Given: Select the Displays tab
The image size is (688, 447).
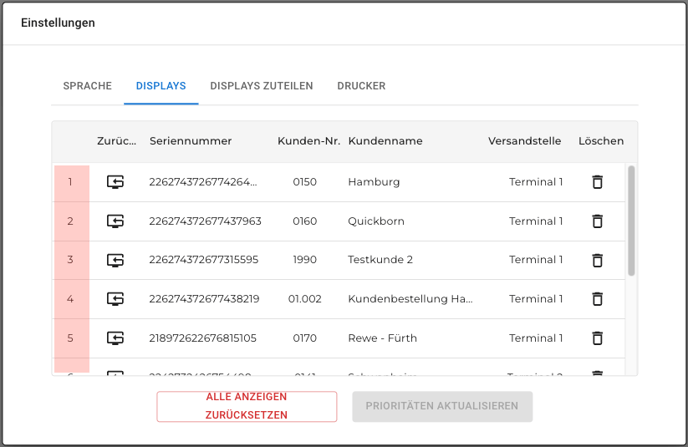Looking at the screenshot, I should [x=161, y=86].
